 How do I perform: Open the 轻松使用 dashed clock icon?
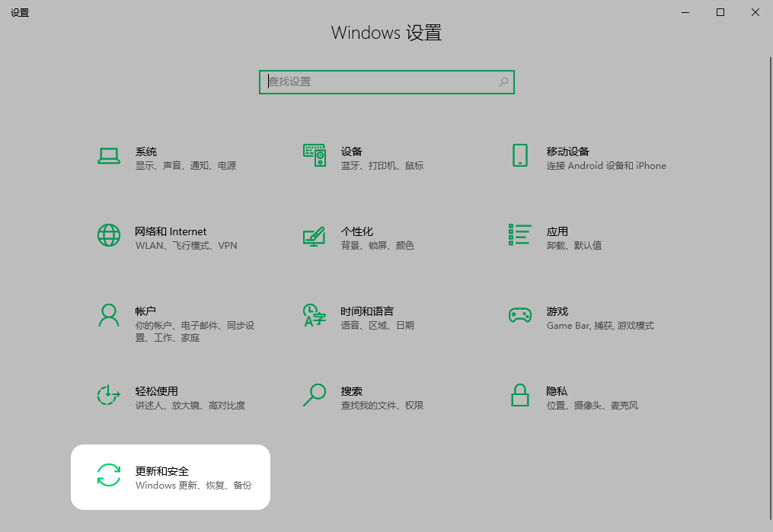(x=108, y=395)
